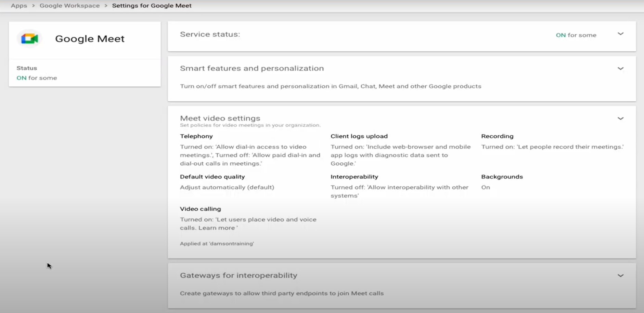
Task: Open Google Workspace from the breadcrumb
Action: click(x=69, y=5)
